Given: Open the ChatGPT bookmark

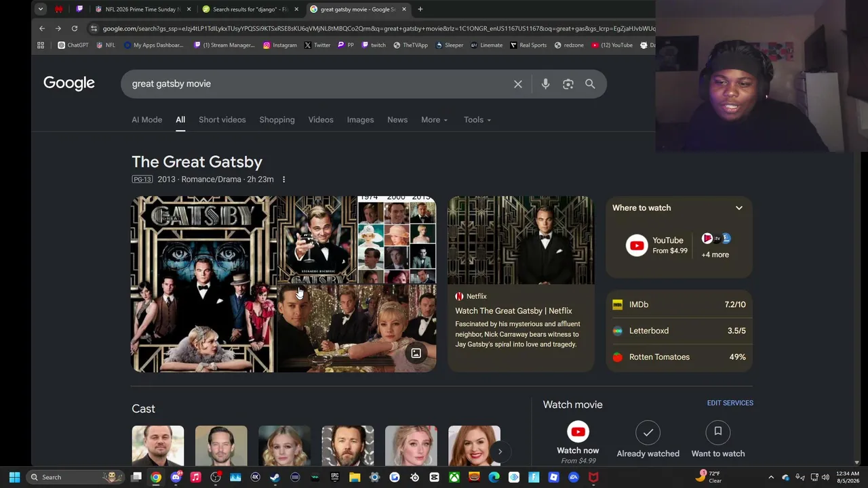Looking at the screenshot, I should tap(73, 45).
